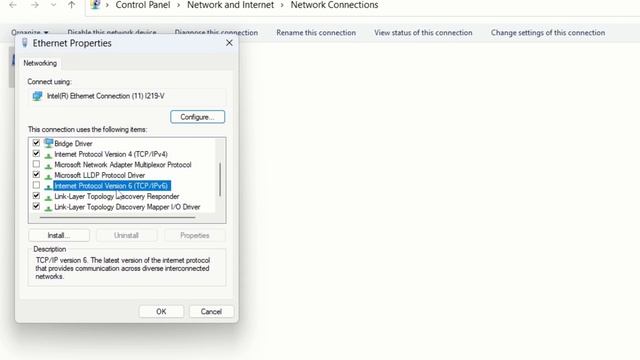Select Link-Layer Topology Discovery Mapper I/O Driver
This screenshot has height=360, width=640.
pos(127,207)
